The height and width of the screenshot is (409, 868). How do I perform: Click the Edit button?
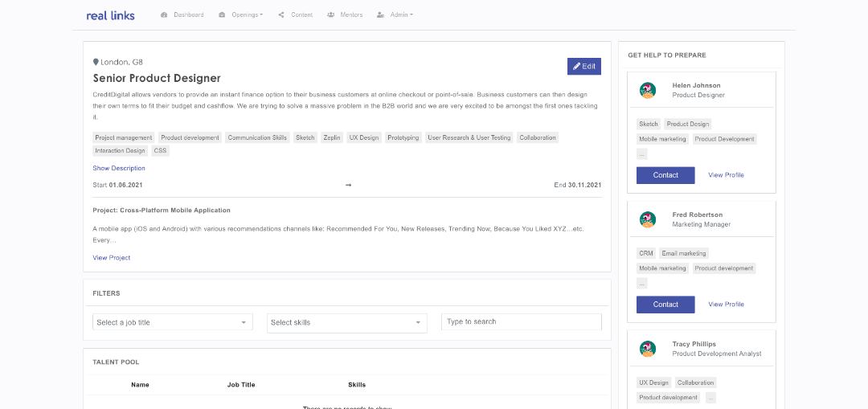tap(584, 67)
